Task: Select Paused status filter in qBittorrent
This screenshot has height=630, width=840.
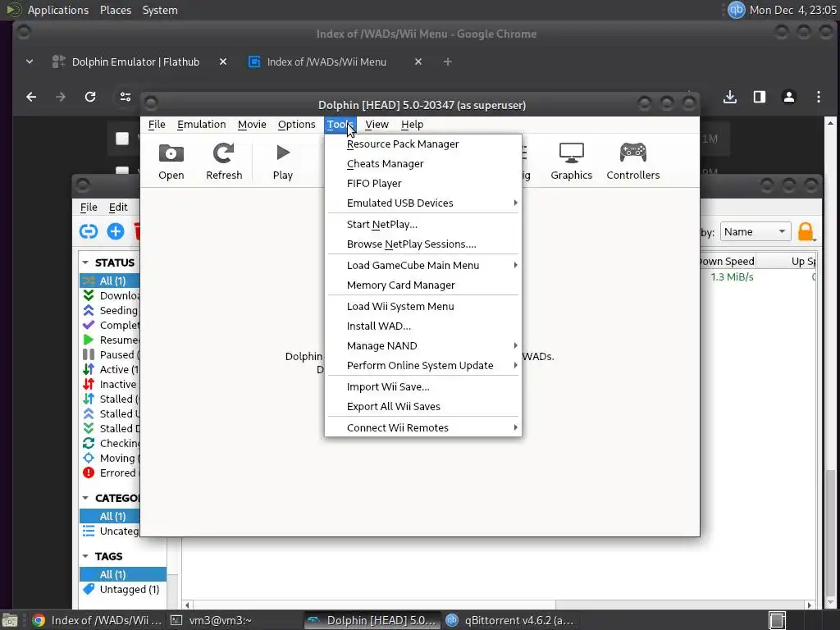Action: (x=110, y=354)
